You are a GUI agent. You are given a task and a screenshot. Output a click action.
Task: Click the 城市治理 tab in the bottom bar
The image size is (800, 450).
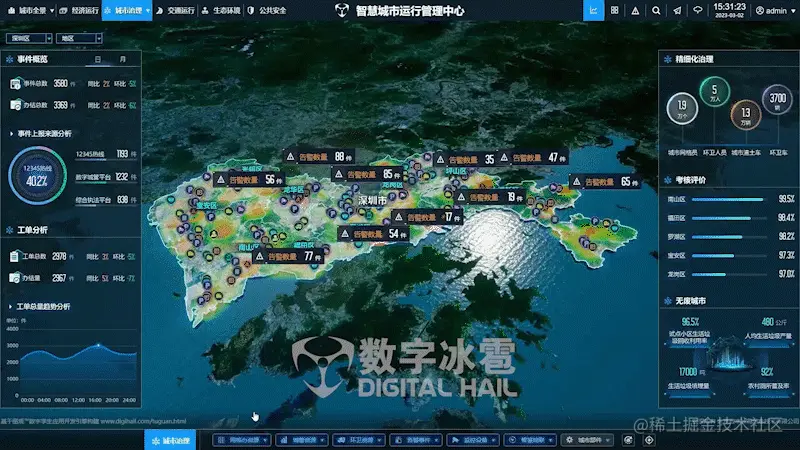click(170, 440)
